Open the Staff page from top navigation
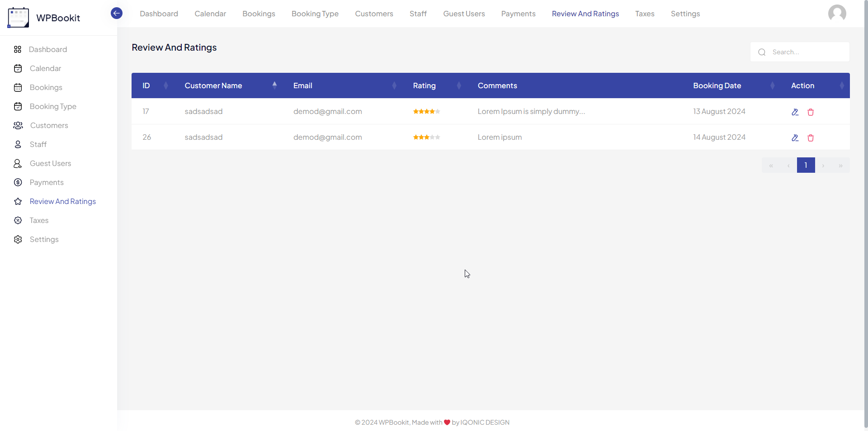 point(417,14)
